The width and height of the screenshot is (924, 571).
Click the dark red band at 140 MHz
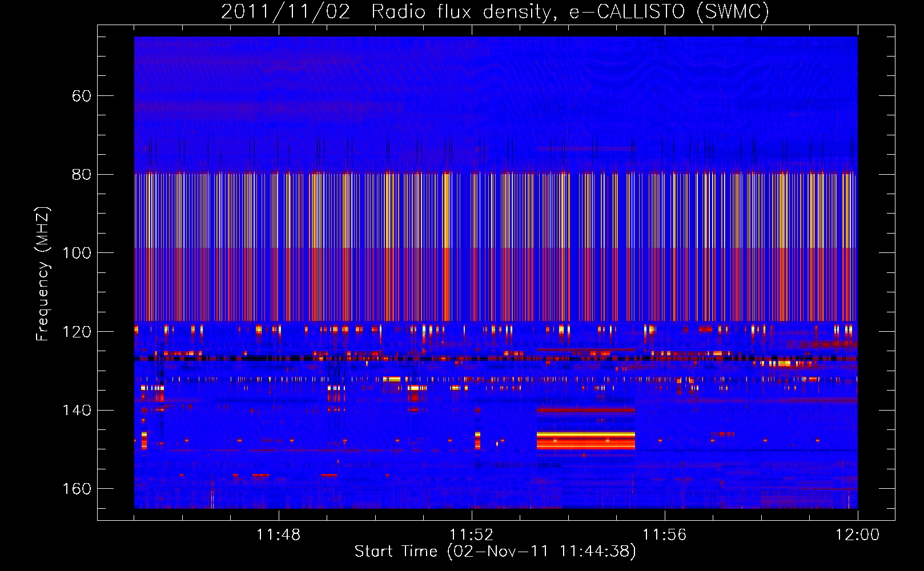(585, 409)
